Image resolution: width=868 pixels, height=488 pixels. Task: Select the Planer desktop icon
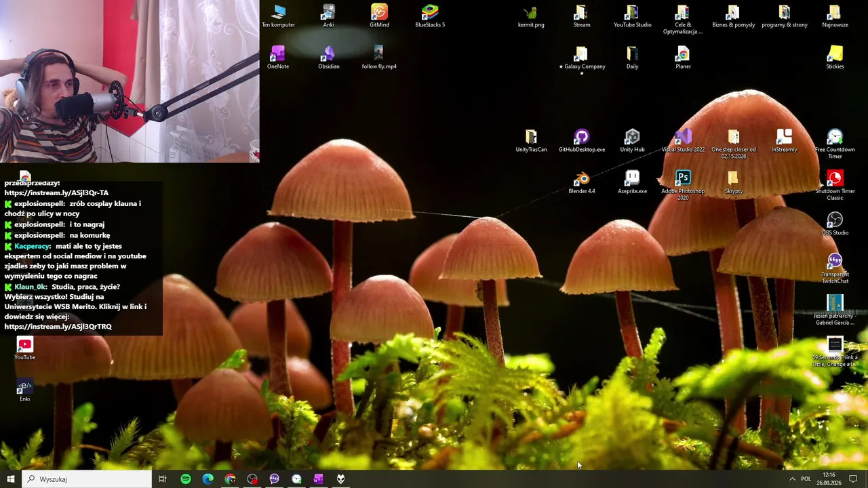pos(683,58)
